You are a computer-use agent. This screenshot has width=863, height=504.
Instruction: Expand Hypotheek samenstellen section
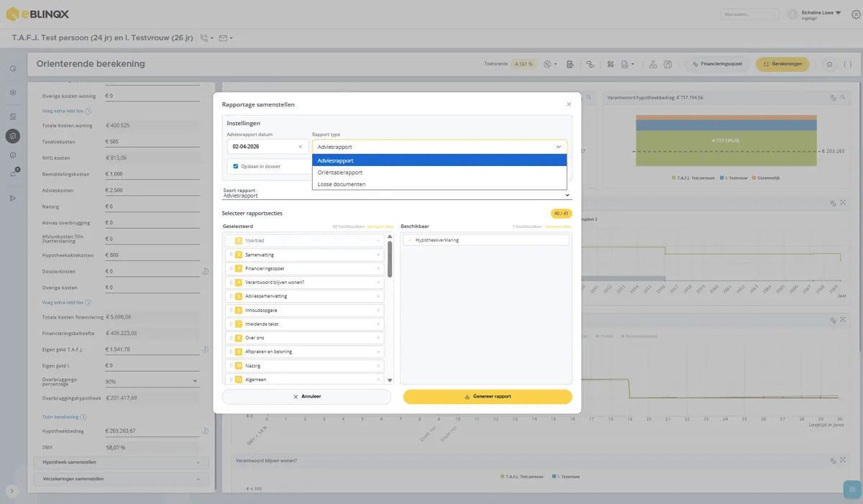(121, 462)
